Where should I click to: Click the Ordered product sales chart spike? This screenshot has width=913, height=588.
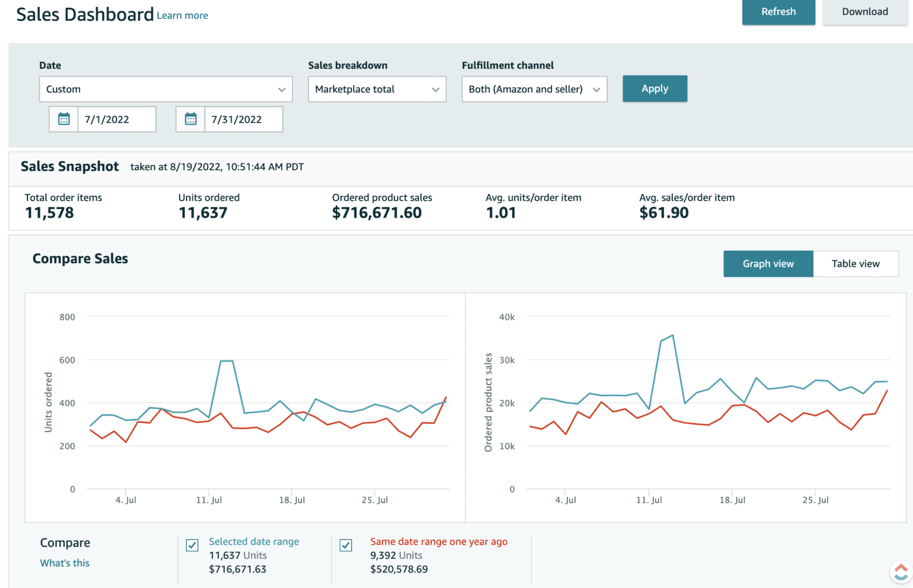[672, 335]
